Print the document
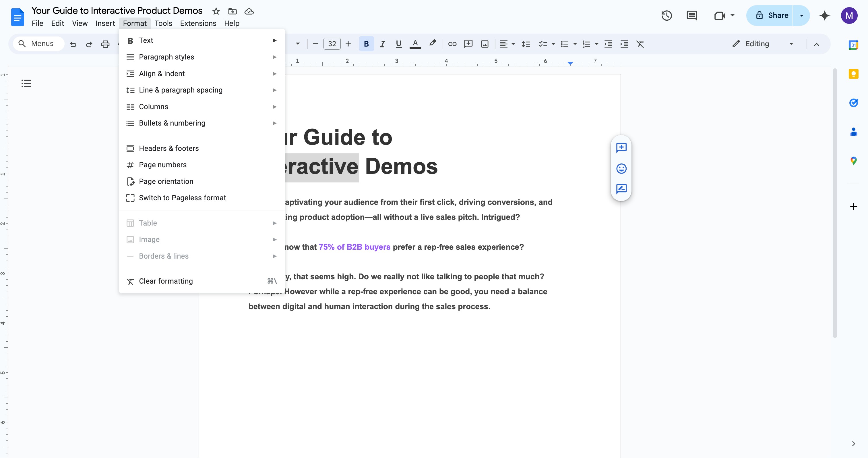Viewport: 868px width, 458px height. 105,44
